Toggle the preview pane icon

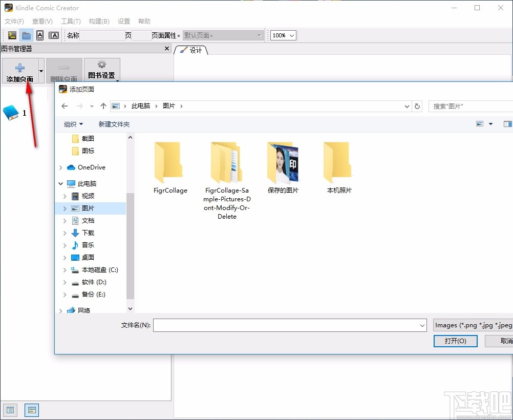508,124
